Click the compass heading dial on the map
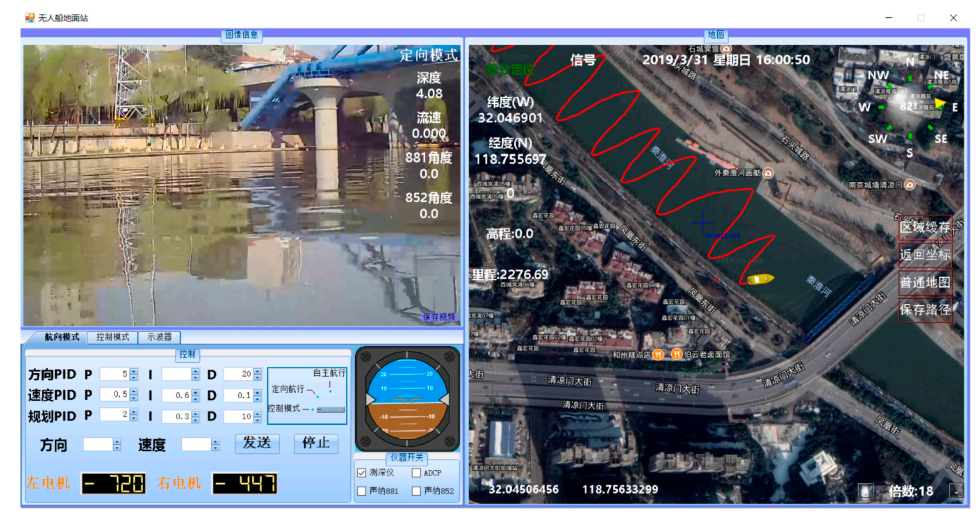Image resolution: width=980 pixels, height=520 pixels. click(911, 107)
